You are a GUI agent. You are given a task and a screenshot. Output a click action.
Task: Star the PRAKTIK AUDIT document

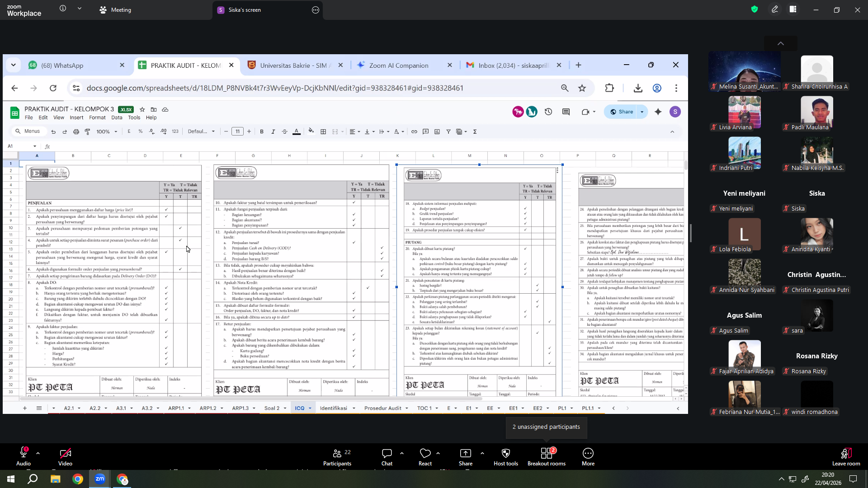(142, 109)
